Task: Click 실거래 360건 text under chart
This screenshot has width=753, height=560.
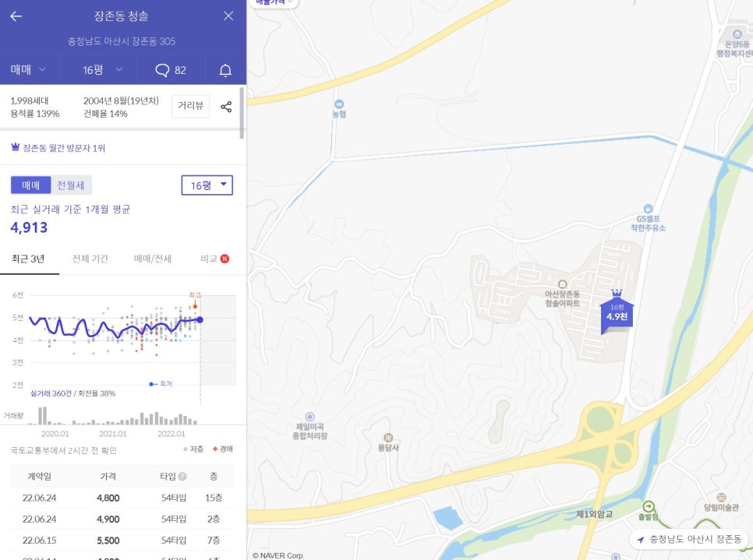Action: [x=51, y=393]
